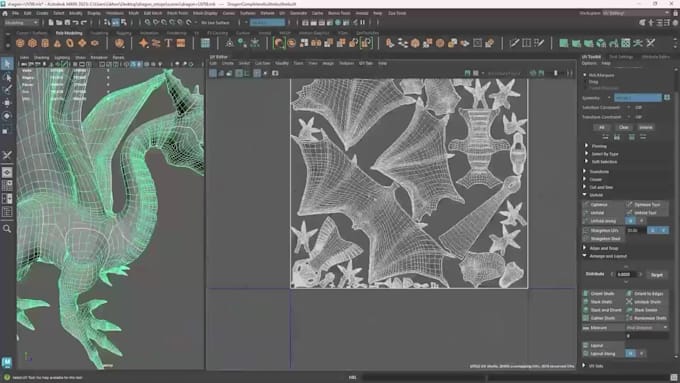Click the symmetry icon beside Symmetry dropdown

667,98
